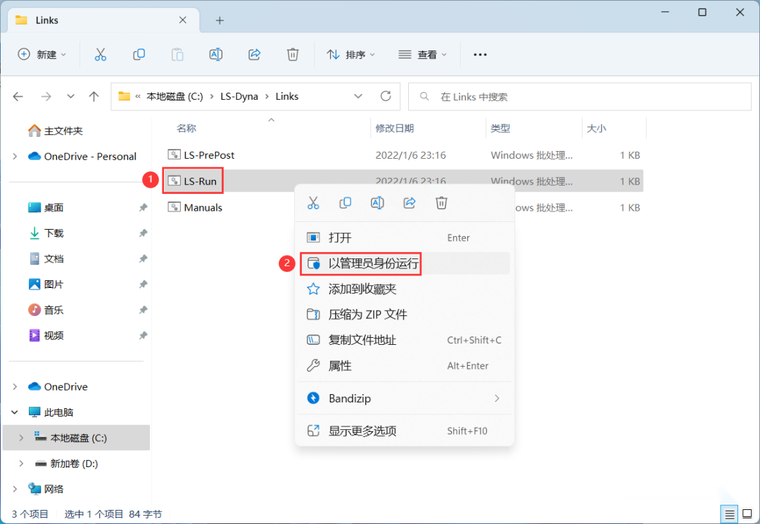The image size is (760, 524).
Task: Collapse the 此电脑 tree node
Action: point(15,412)
